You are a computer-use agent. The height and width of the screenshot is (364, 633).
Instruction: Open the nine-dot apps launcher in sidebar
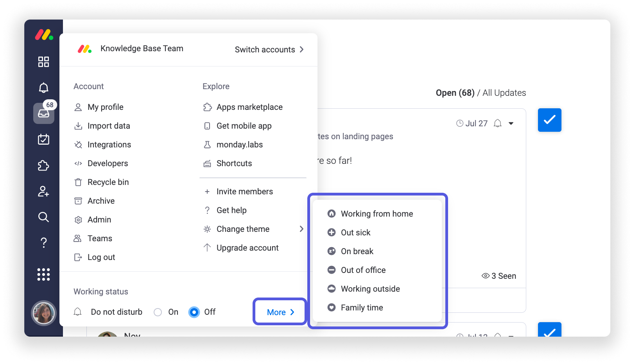43,274
